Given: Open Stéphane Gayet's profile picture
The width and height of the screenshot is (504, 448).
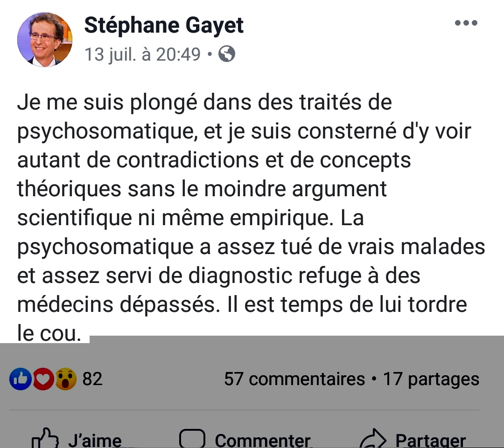Looking at the screenshot, I should (45, 40).
